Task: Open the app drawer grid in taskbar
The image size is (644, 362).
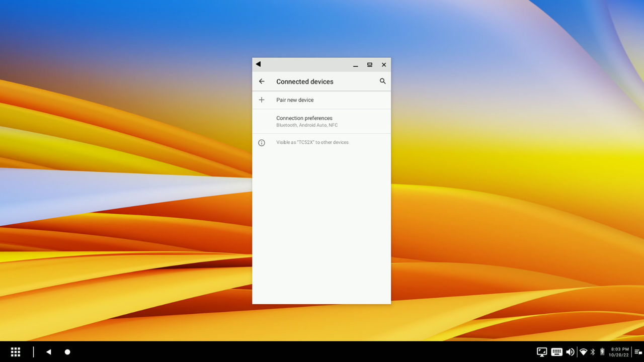Action: coord(16,352)
